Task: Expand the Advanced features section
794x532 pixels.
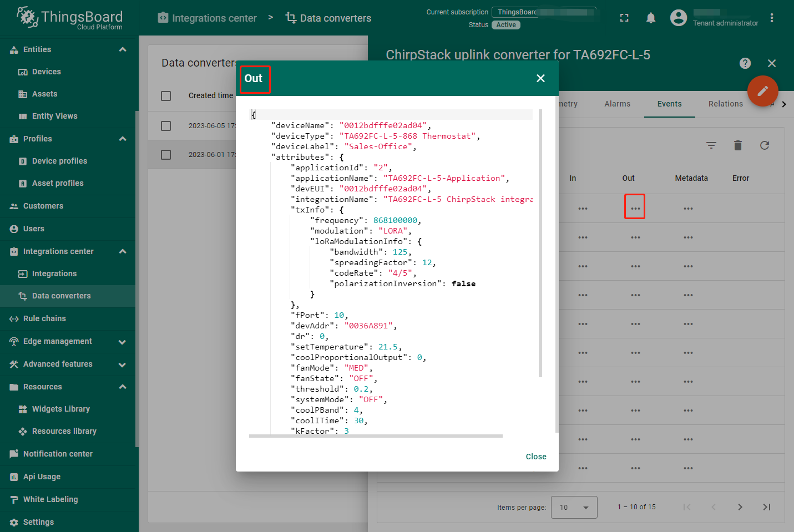Action: [123, 364]
